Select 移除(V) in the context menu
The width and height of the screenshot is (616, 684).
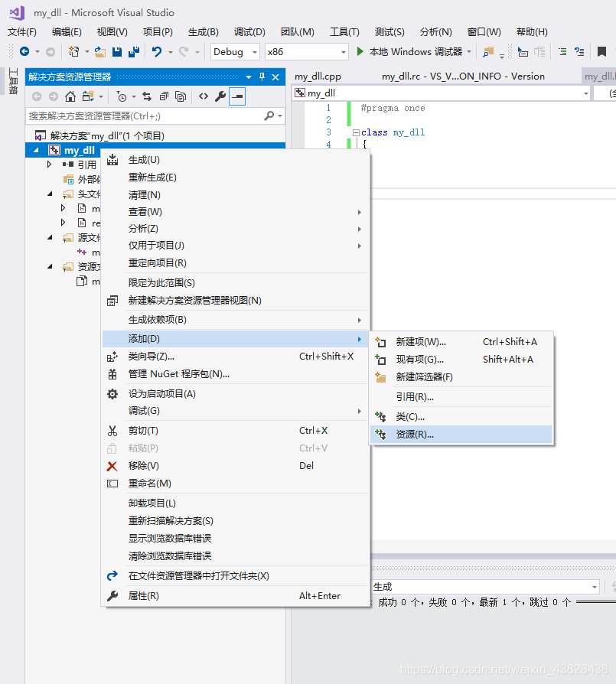(235, 465)
